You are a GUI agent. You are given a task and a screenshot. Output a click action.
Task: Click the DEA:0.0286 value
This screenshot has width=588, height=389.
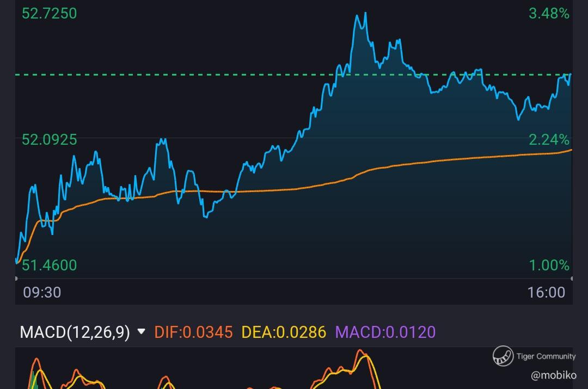pyautogui.click(x=284, y=332)
